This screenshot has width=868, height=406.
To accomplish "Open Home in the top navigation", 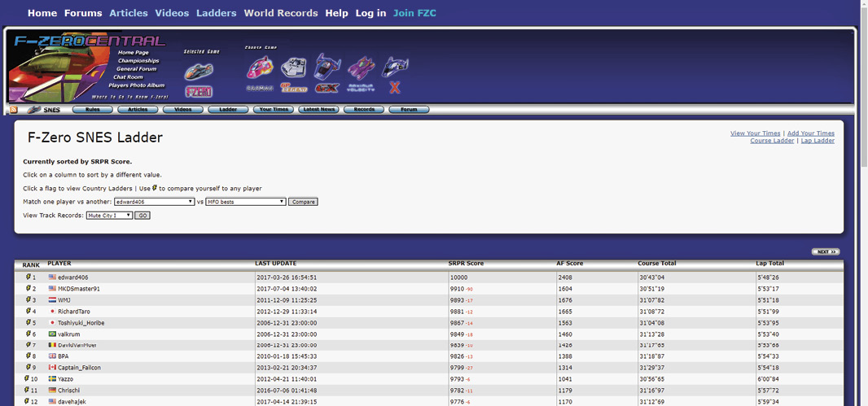I will pyautogui.click(x=42, y=13).
